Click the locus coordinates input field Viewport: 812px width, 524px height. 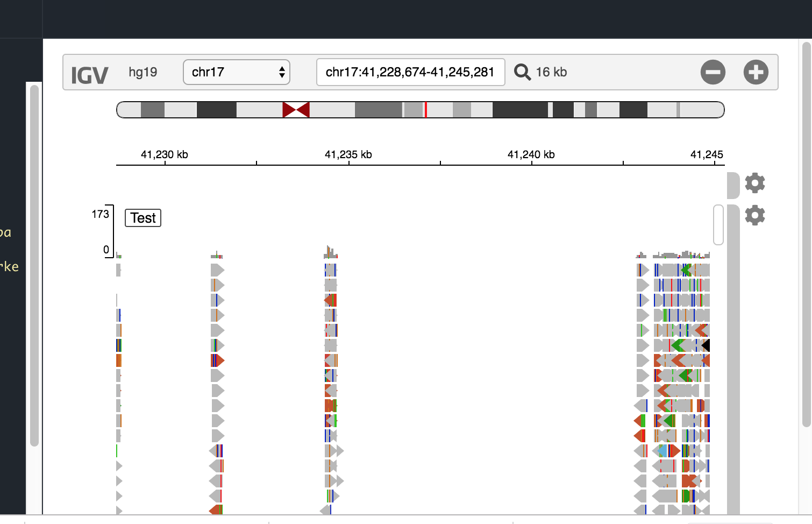coord(410,72)
